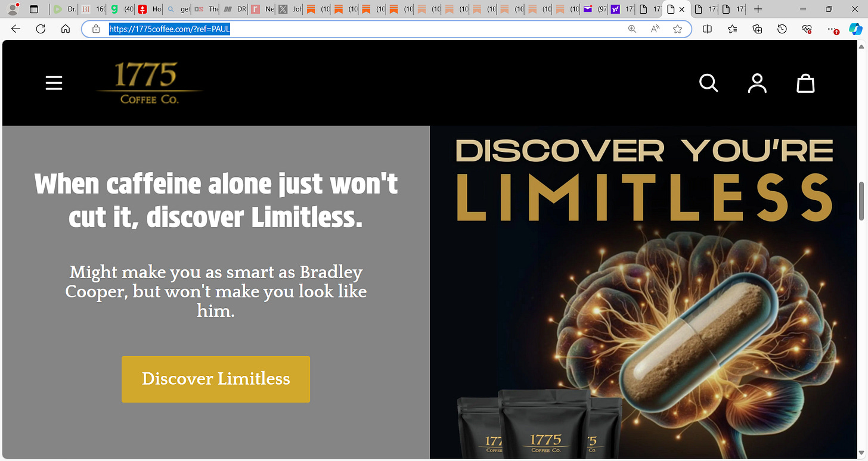Image resolution: width=868 pixels, height=461 pixels.
Task: Open the hamburger navigation menu
Action: pos(54,83)
